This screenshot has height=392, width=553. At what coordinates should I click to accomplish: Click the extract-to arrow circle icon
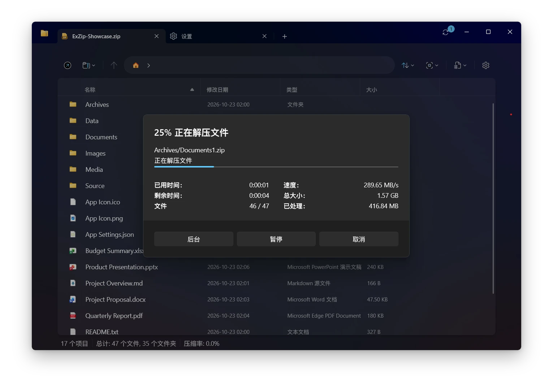coord(68,65)
